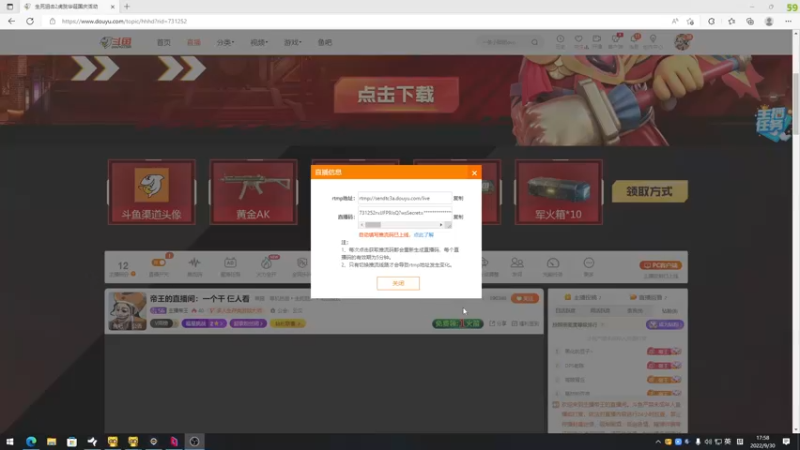800x450 pixels.
Task: Add page to favorites with star-plus icon
Action: point(690,21)
